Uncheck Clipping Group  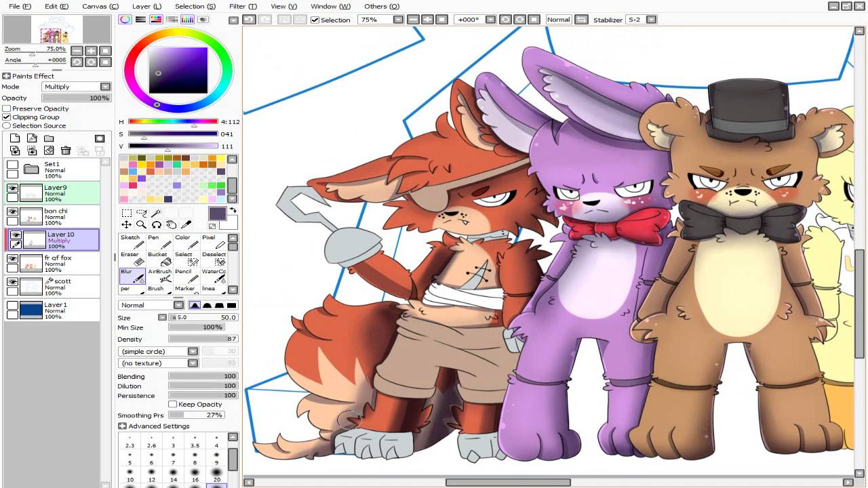click(7, 117)
